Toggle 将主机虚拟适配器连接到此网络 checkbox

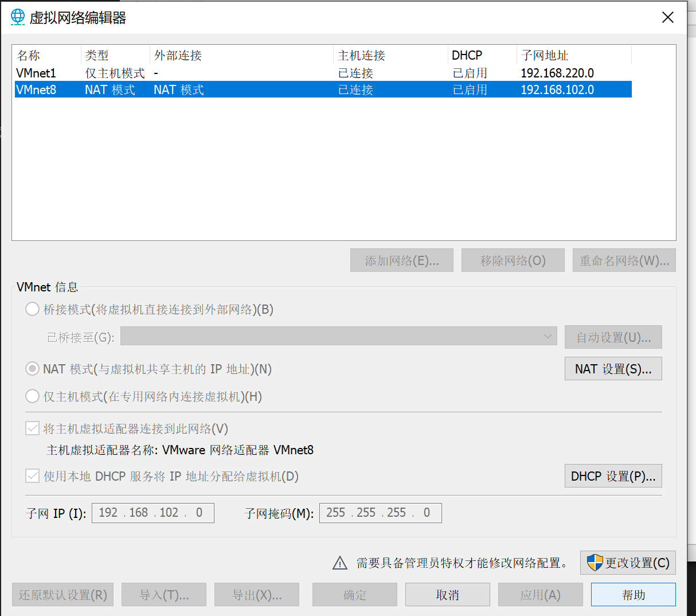click(32, 428)
